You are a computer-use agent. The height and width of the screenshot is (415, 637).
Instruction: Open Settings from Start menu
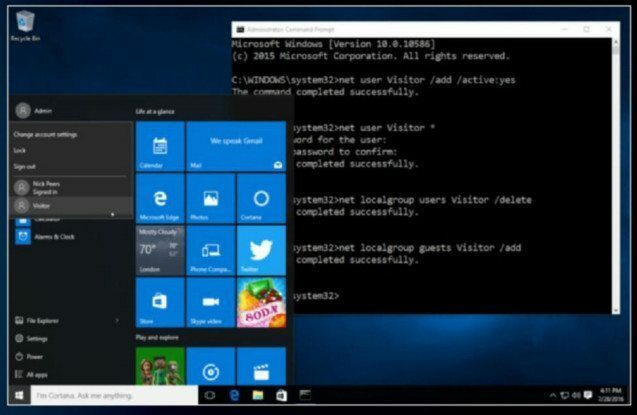[32, 339]
